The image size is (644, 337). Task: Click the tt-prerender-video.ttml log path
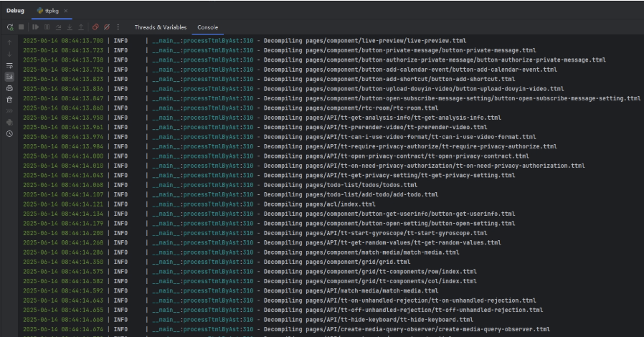pos(397,127)
